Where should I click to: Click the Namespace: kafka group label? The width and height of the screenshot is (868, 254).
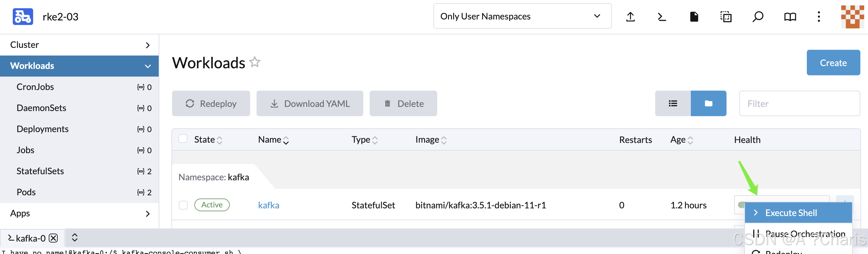[213, 177]
